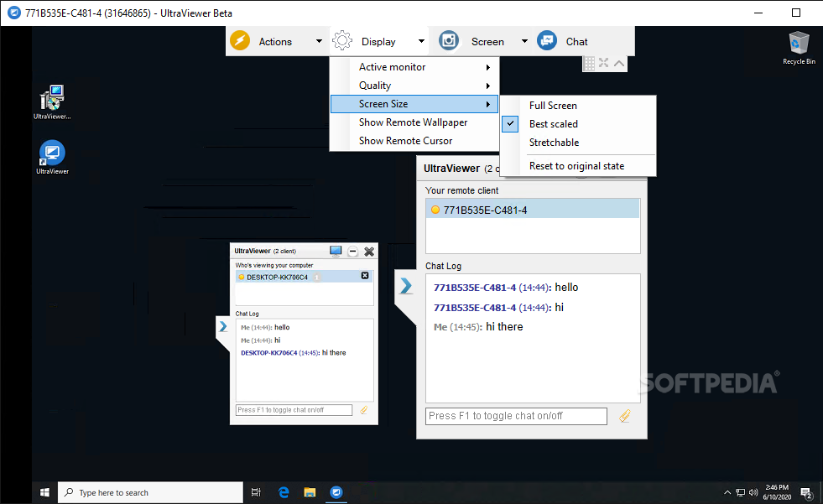Click the Actions toolbar label
Viewport: 823px width, 504px height.
click(x=275, y=41)
